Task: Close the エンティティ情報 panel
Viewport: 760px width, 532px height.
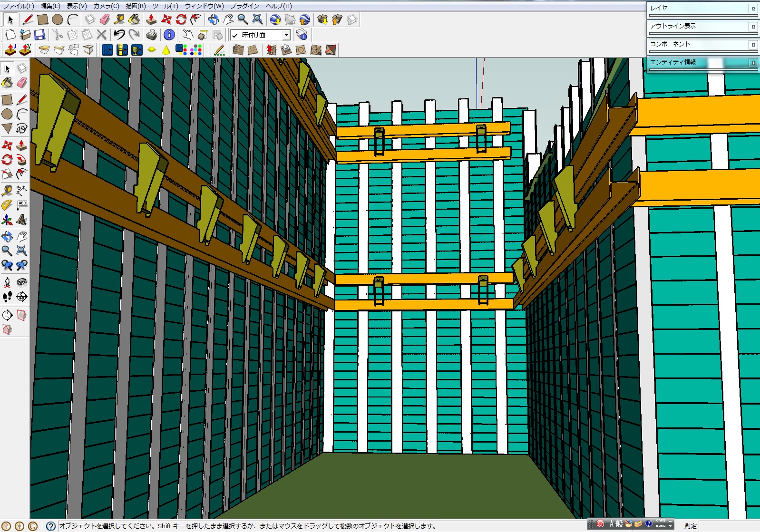Action: click(753, 63)
